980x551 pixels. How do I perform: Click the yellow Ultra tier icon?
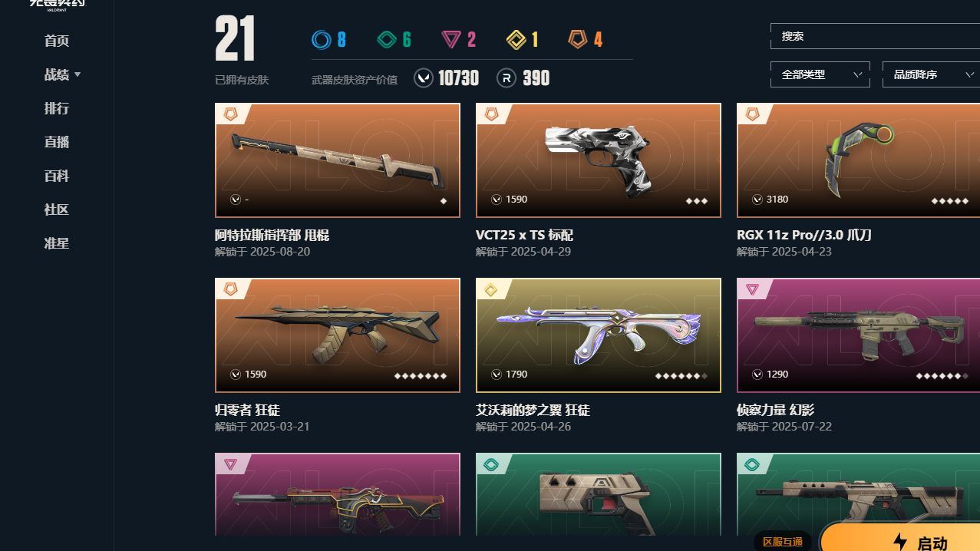tap(516, 39)
